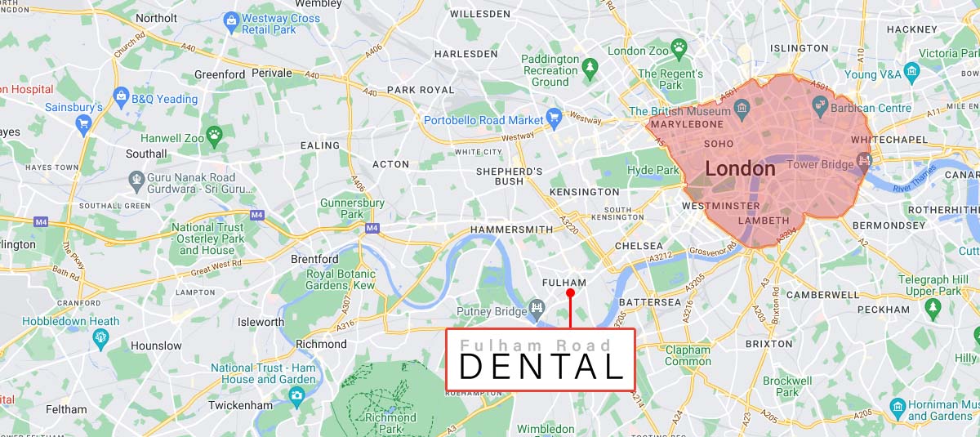This screenshot has width=980, height=437.
Task: Open the Westway Cross Retail Park icon
Action: click(x=232, y=20)
